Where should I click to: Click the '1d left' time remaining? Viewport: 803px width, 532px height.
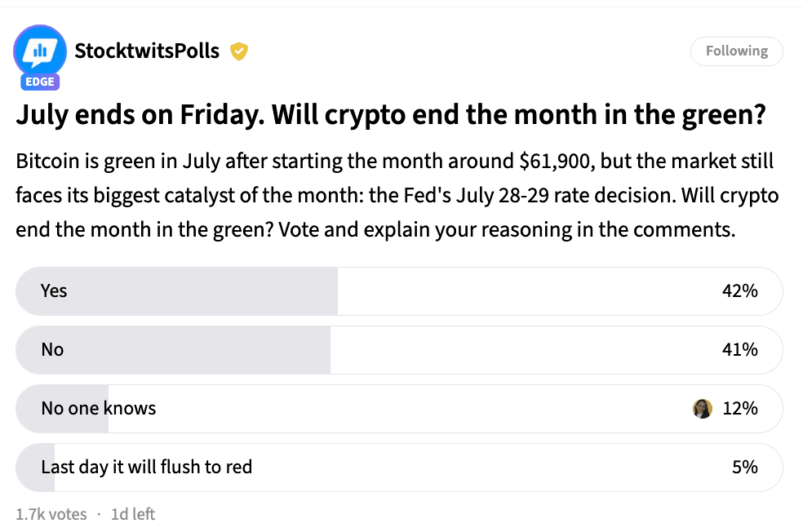pyautogui.click(x=133, y=514)
